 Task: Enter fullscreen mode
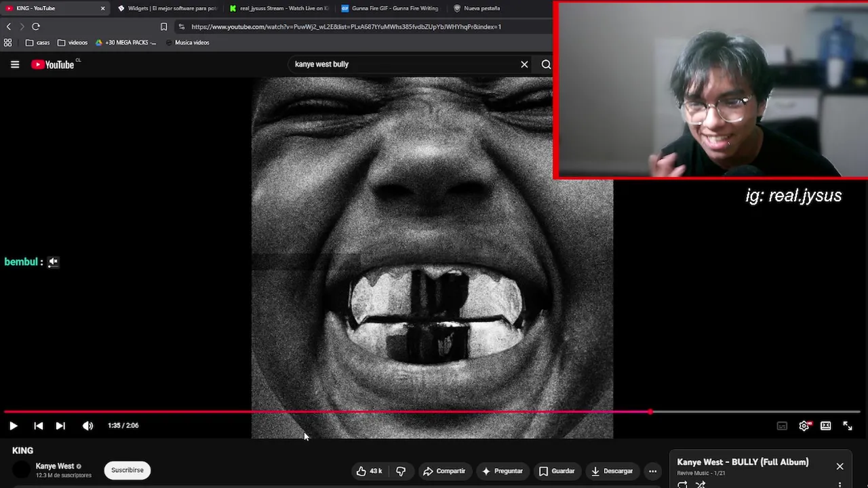tap(848, 426)
